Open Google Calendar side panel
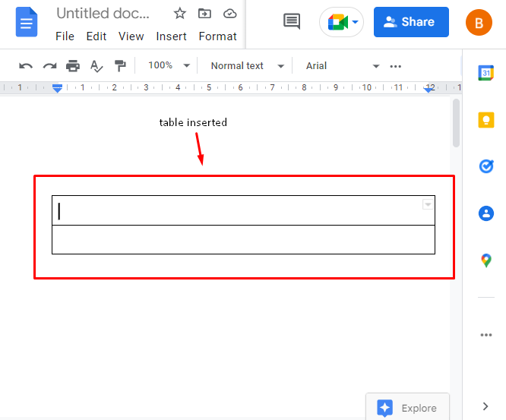The width and height of the screenshot is (506, 420). point(486,73)
